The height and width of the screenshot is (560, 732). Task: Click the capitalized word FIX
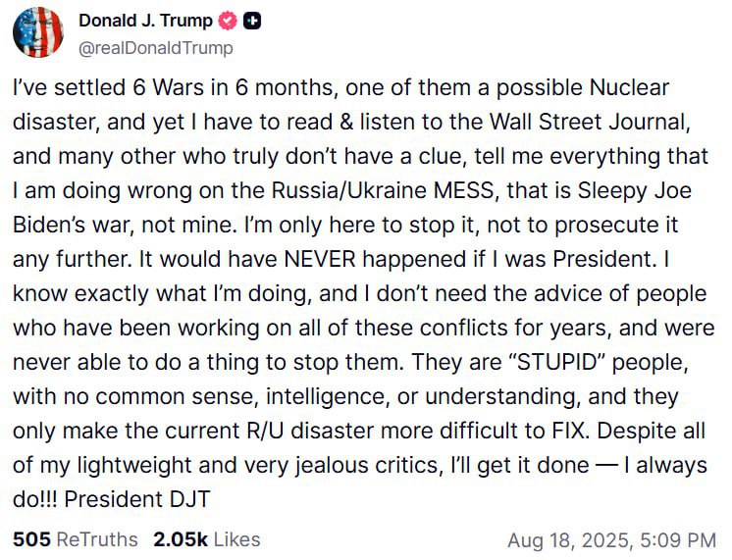568,431
